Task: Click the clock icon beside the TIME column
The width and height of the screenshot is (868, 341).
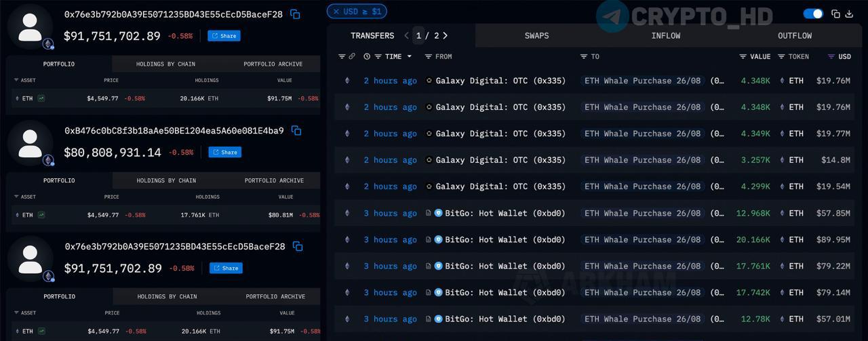Action: pos(367,56)
